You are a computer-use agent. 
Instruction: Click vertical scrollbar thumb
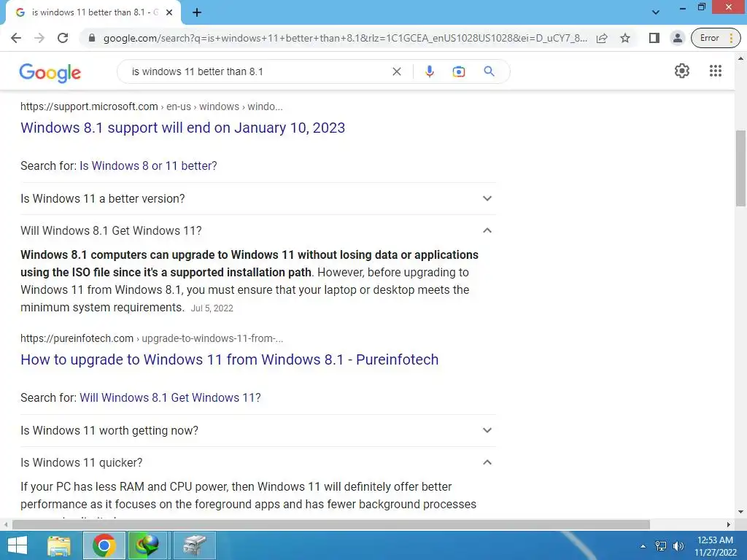click(740, 168)
